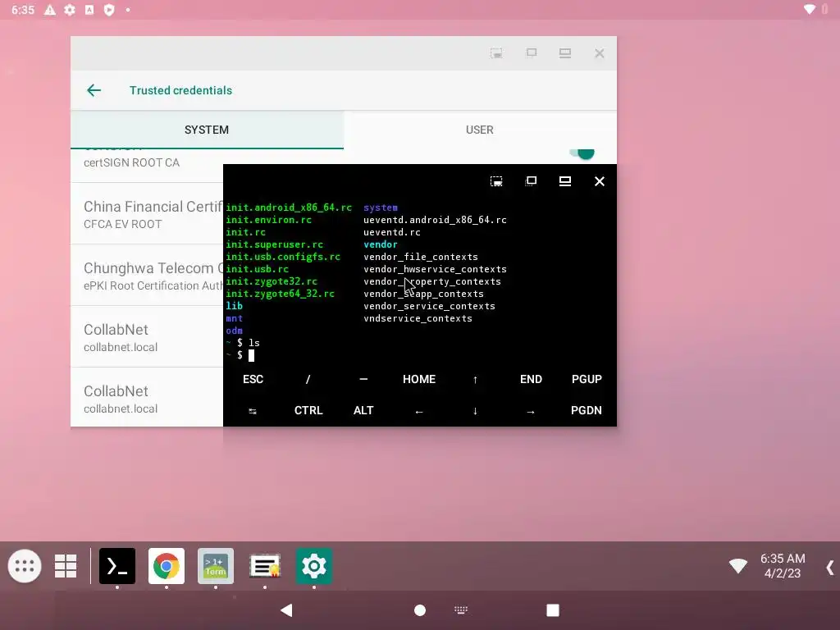Tap the Android back navigation button

point(286,610)
